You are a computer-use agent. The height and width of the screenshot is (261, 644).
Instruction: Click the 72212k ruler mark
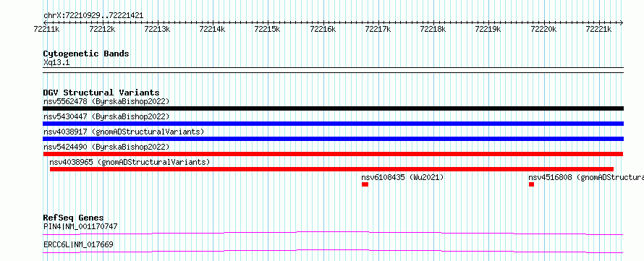102,29
